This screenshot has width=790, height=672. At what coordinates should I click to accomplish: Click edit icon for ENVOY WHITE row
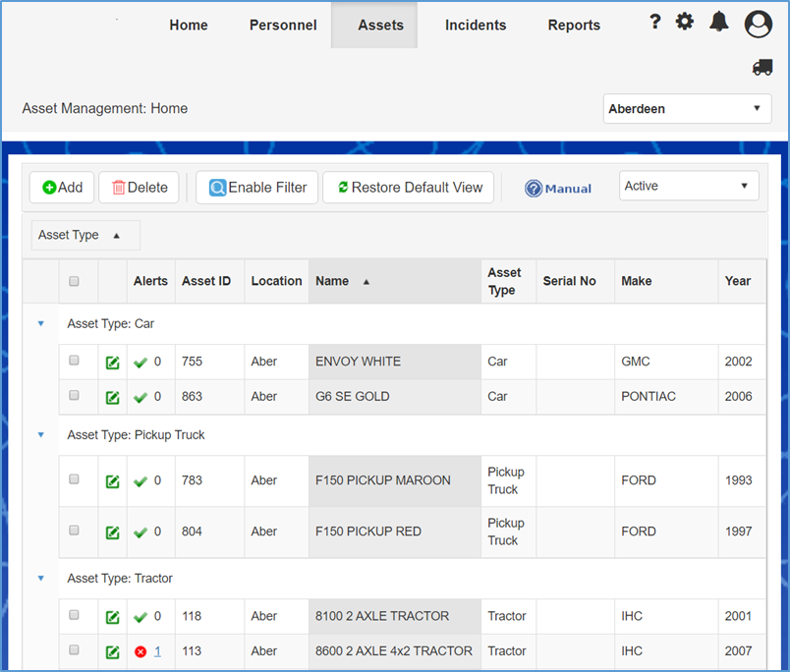pyautogui.click(x=113, y=363)
